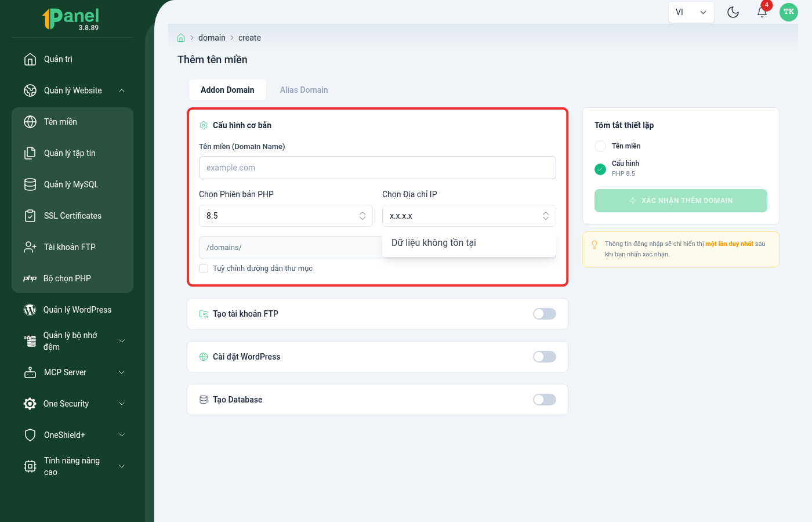Enable Cài đặt WordPress switch
The height and width of the screenshot is (522, 812).
point(545,357)
